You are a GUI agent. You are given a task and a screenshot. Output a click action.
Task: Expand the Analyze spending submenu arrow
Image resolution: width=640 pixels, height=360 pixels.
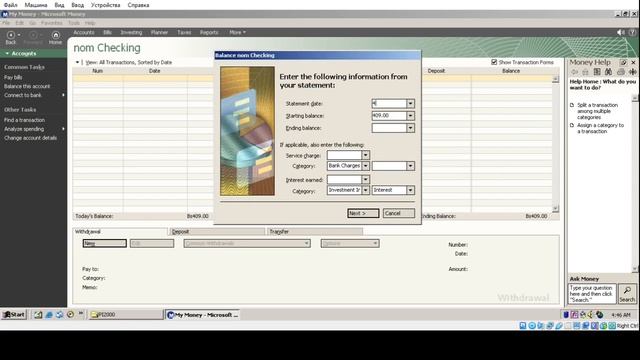coord(63,129)
